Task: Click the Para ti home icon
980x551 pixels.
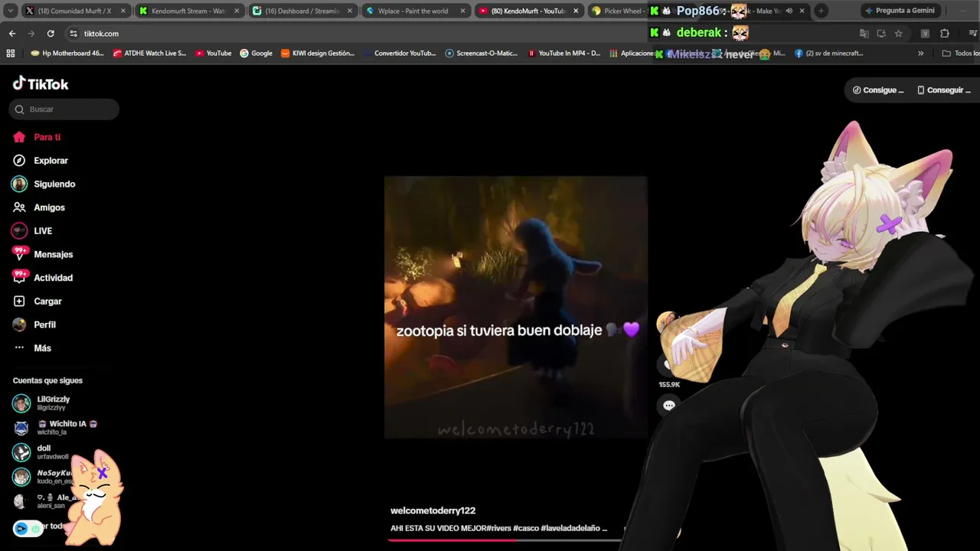Action: point(19,137)
